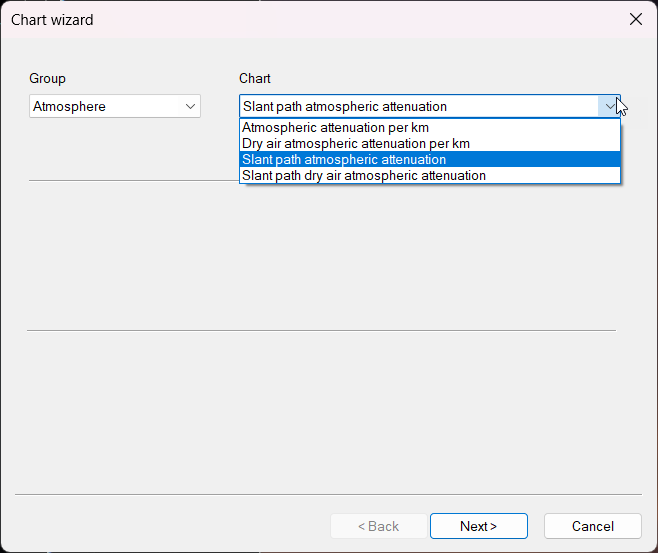Viewport: 658px width, 553px height.
Task: Click the Chart label above the list
Action: coord(254,78)
